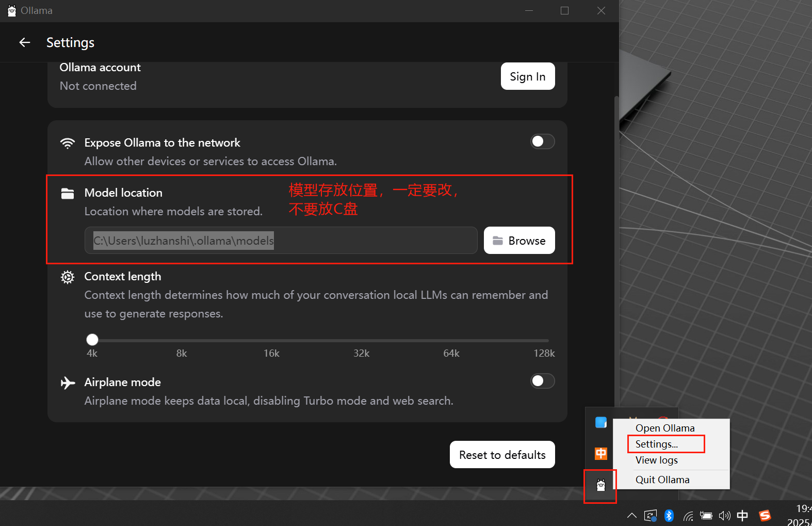Select Open Ollama in the tray menu

point(665,428)
